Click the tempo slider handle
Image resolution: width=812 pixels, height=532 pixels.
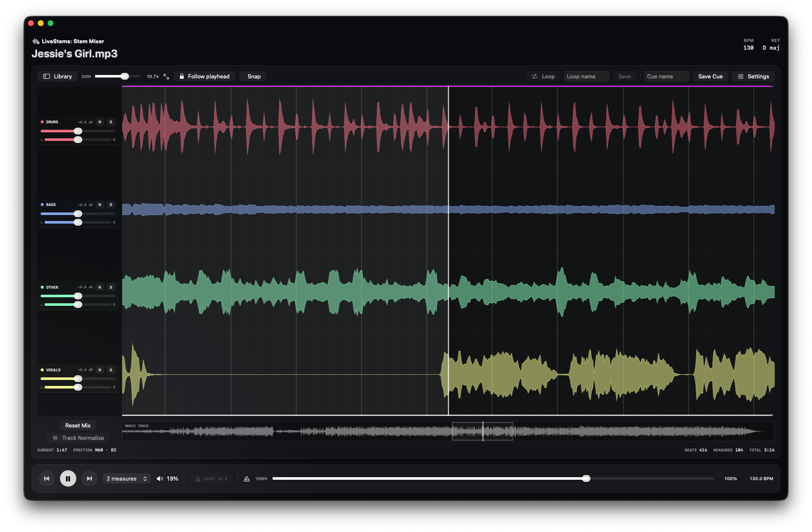pos(586,478)
